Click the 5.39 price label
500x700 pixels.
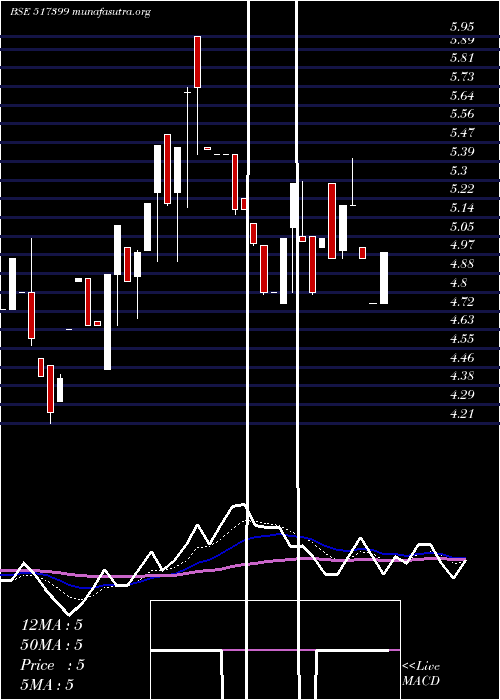[462, 151]
